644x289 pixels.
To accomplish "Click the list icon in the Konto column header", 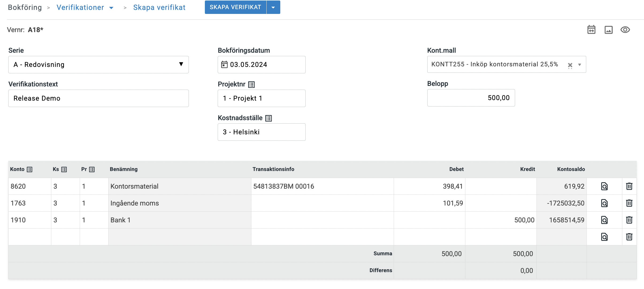I will pyautogui.click(x=30, y=169).
